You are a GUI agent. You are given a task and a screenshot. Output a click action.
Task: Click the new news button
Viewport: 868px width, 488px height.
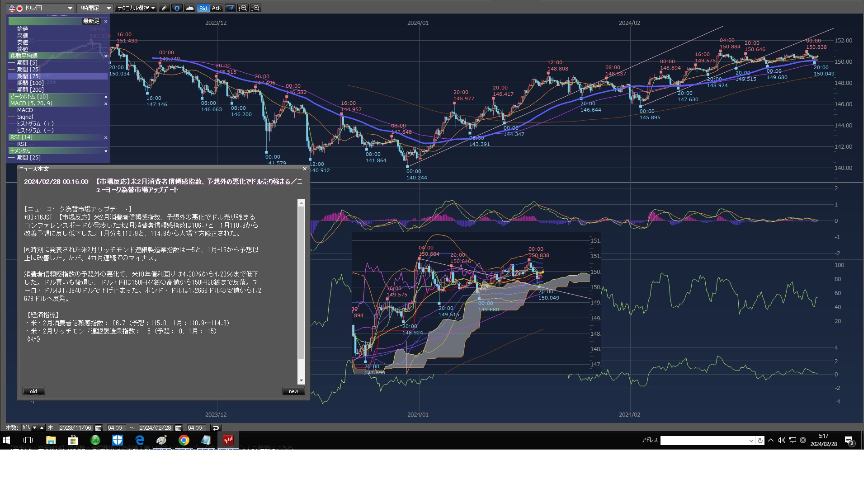tap(293, 391)
